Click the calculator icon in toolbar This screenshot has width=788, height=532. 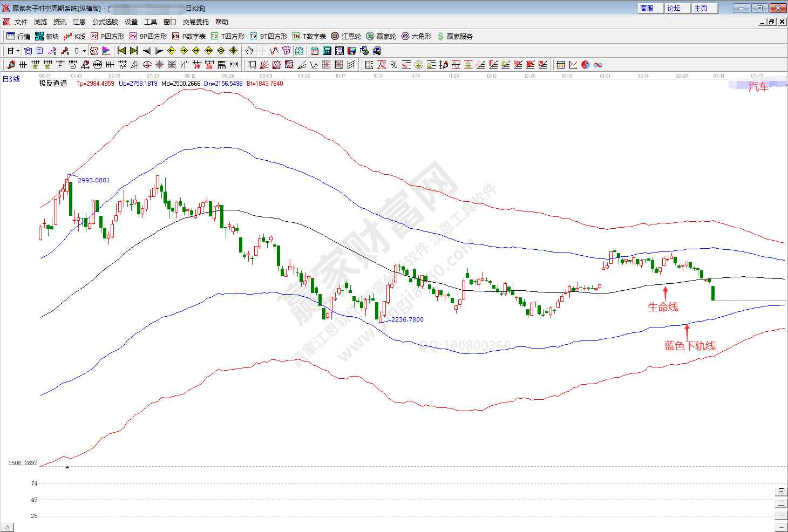point(327,51)
